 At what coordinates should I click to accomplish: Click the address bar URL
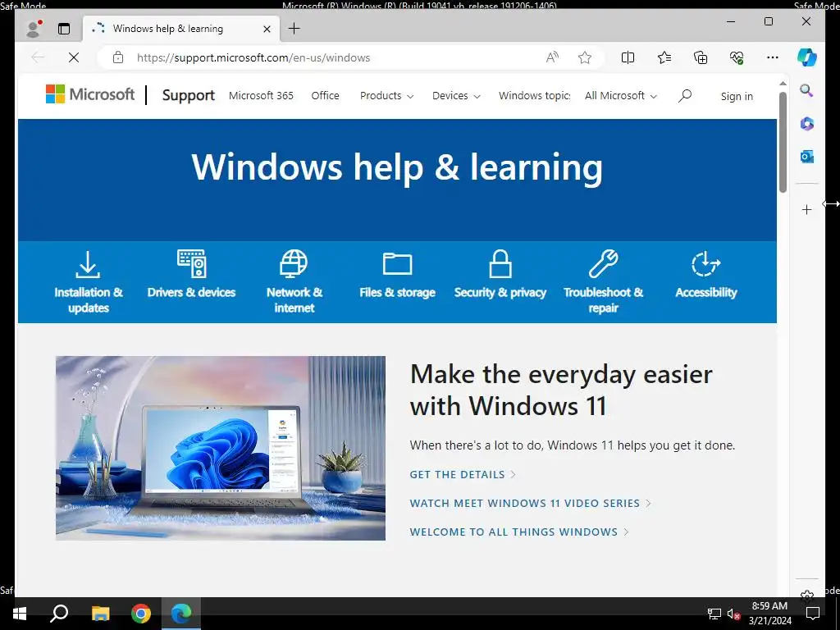point(253,58)
